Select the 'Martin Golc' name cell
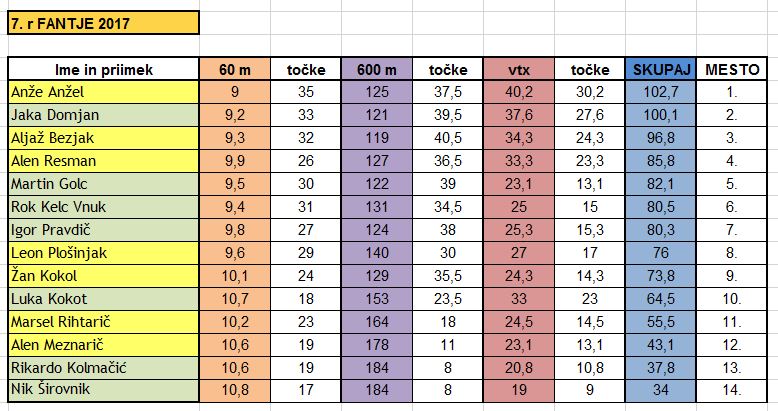The width and height of the screenshot is (778, 411). click(103, 184)
